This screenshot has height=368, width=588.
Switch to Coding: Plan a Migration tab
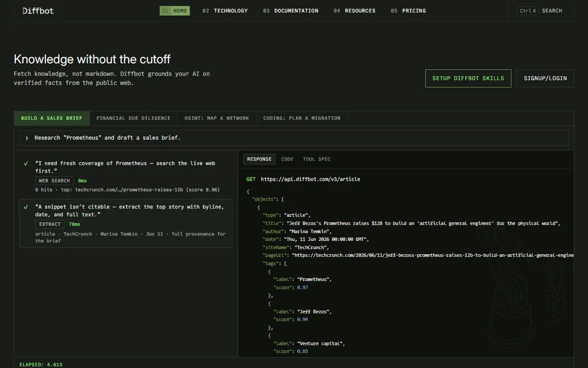(x=302, y=118)
